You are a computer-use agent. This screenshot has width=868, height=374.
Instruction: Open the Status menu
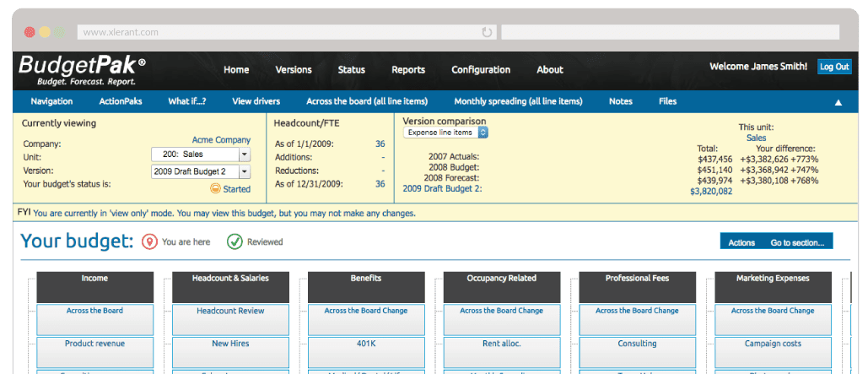pos(352,70)
